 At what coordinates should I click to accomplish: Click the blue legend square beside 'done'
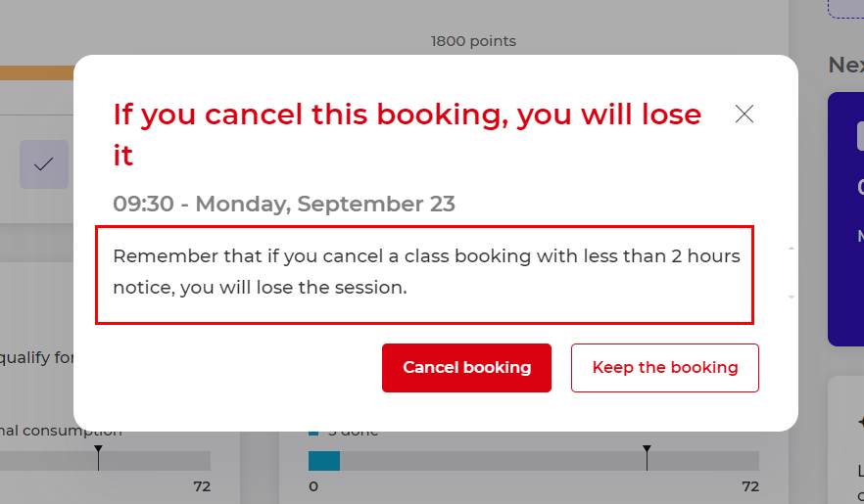click(x=314, y=432)
